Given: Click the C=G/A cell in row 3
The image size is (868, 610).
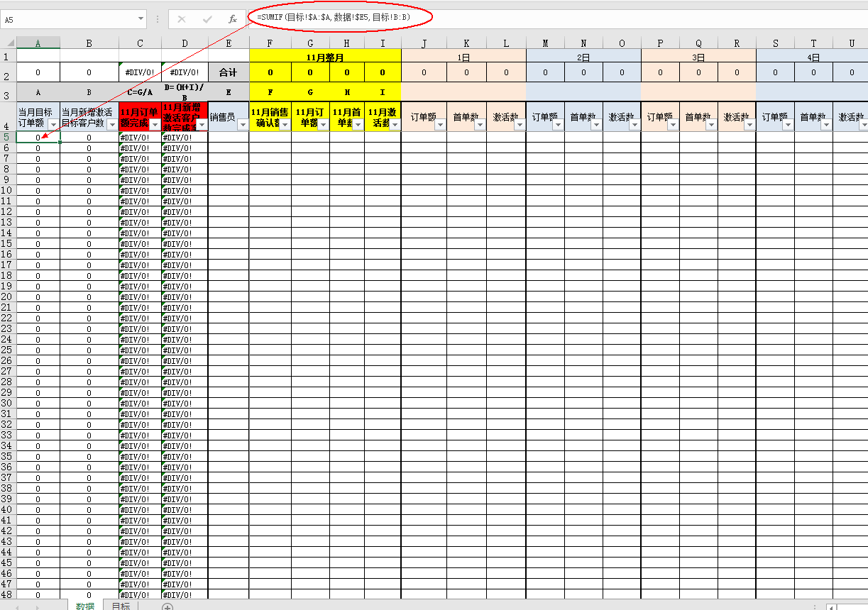Looking at the screenshot, I should click(x=140, y=92).
